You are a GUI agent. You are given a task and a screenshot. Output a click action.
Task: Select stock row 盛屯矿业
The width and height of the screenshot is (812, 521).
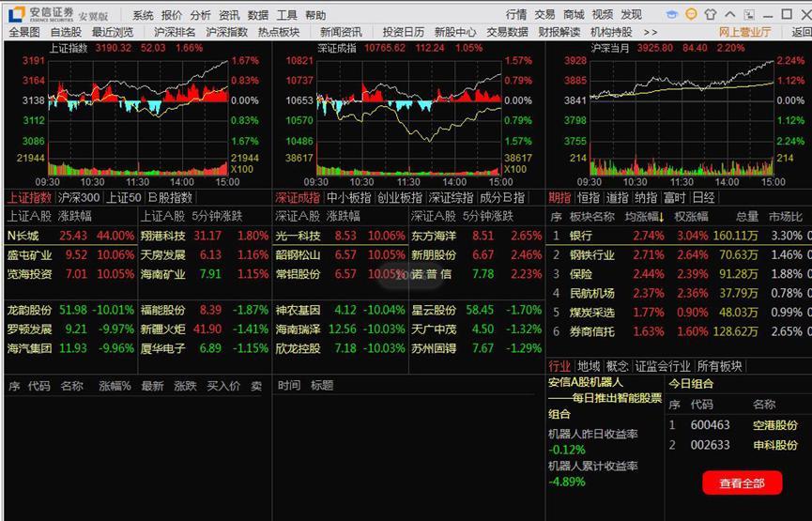(71, 254)
